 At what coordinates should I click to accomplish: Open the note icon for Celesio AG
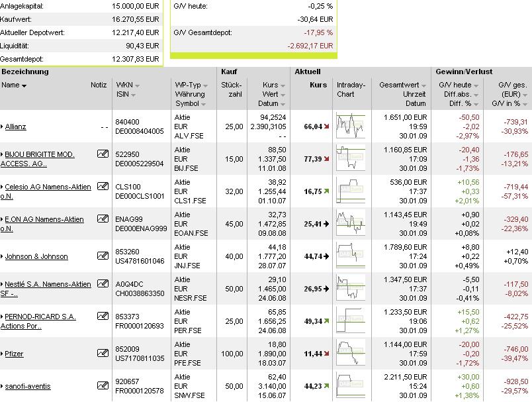point(103,186)
